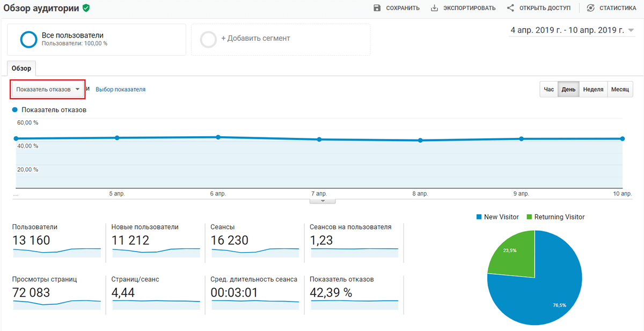Switch chart granularity to Неделя

tap(593, 90)
